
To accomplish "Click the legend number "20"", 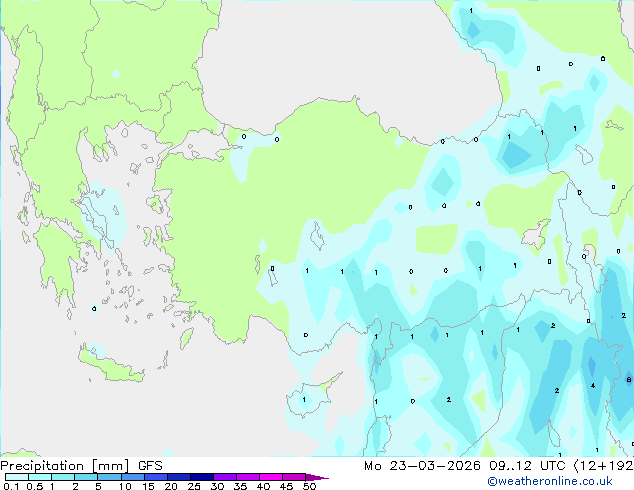I will [x=171, y=486].
